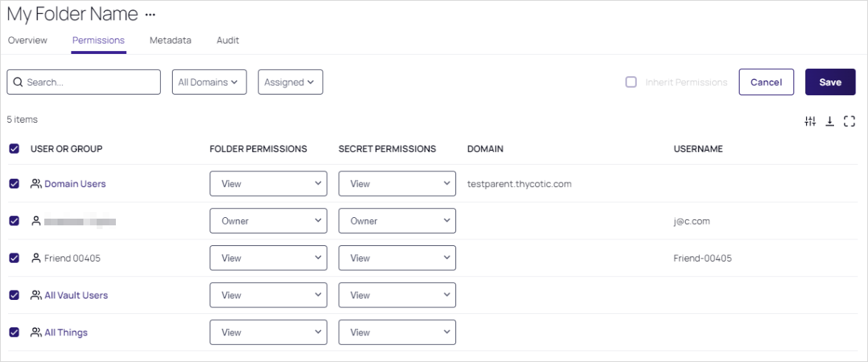This screenshot has width=868, height=362.
Task: Toggle the select-all header checkbox
Action: coord(14,148)
